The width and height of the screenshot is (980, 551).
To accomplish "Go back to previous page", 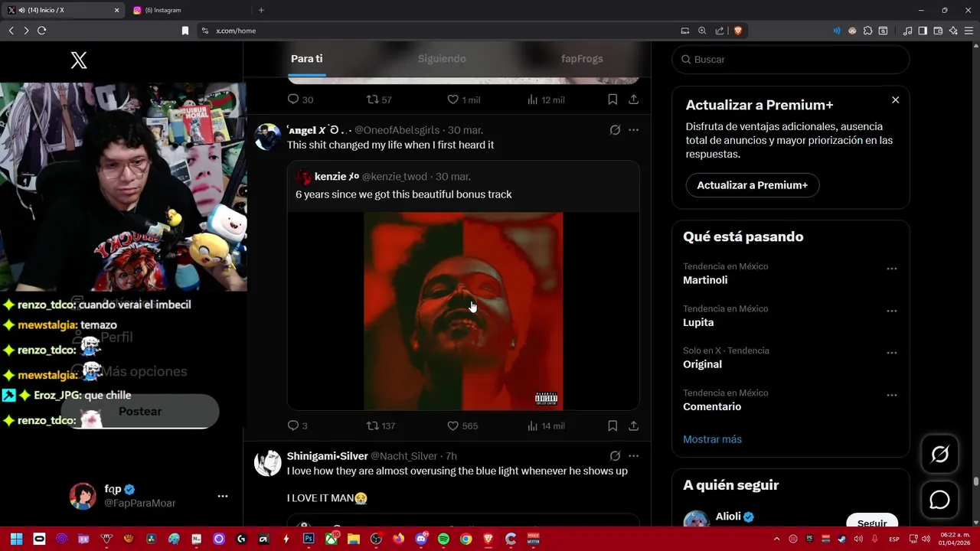I will 11,31.
